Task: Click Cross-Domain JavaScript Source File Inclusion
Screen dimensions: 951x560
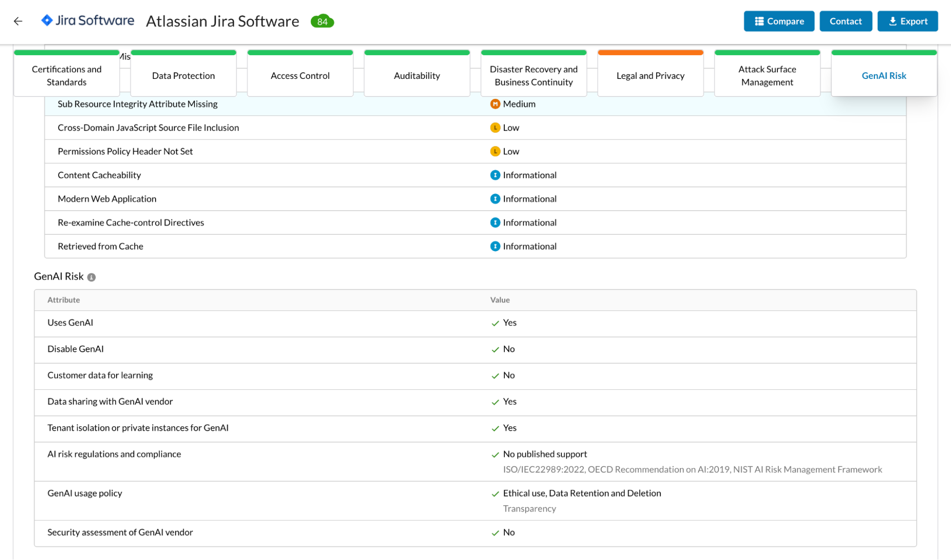Action: 148,128
